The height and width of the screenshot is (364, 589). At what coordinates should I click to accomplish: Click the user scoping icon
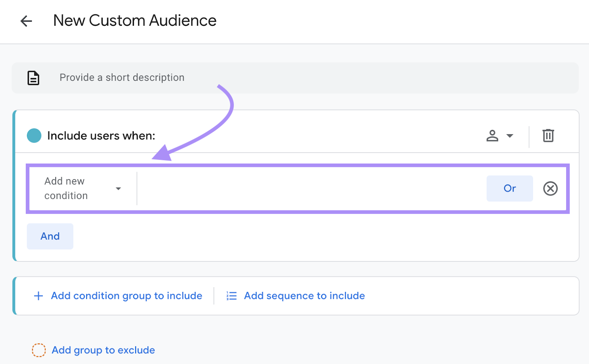492,136
